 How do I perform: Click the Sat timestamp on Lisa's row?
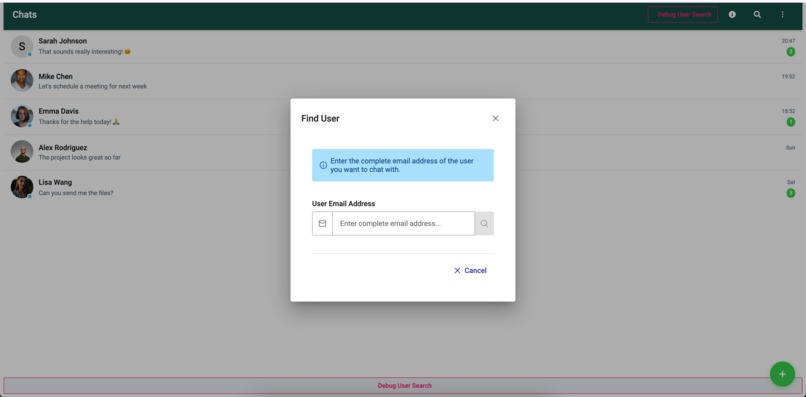[x=791, y=182]
